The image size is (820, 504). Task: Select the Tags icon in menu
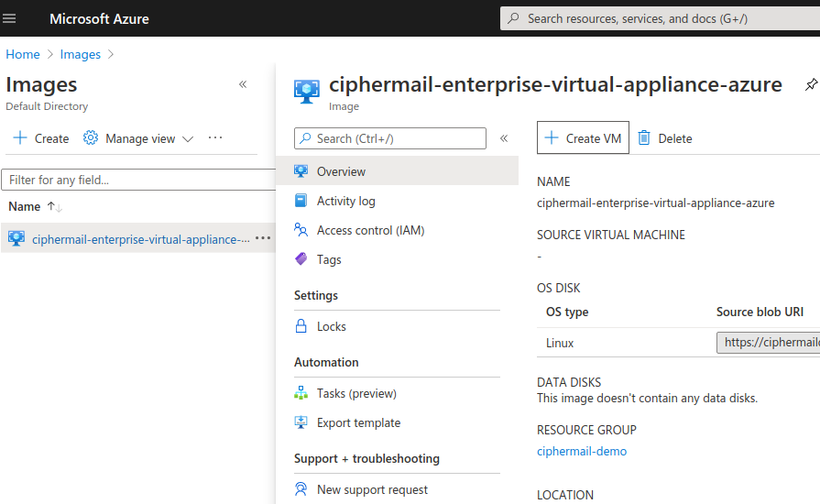tap(301, 259)
